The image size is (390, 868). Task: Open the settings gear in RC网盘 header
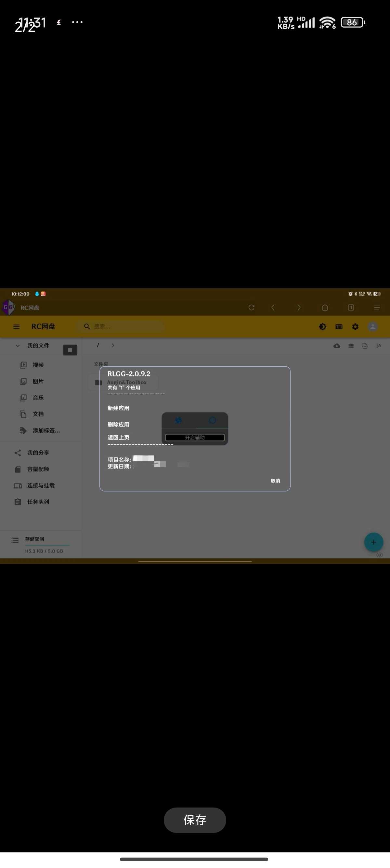pos(355,326)
